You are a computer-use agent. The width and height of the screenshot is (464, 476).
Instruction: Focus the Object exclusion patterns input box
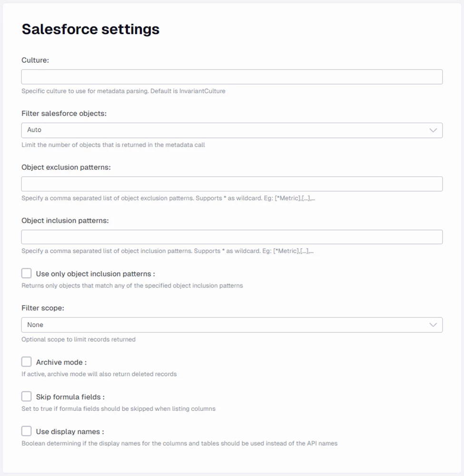[x=232, y=184]
